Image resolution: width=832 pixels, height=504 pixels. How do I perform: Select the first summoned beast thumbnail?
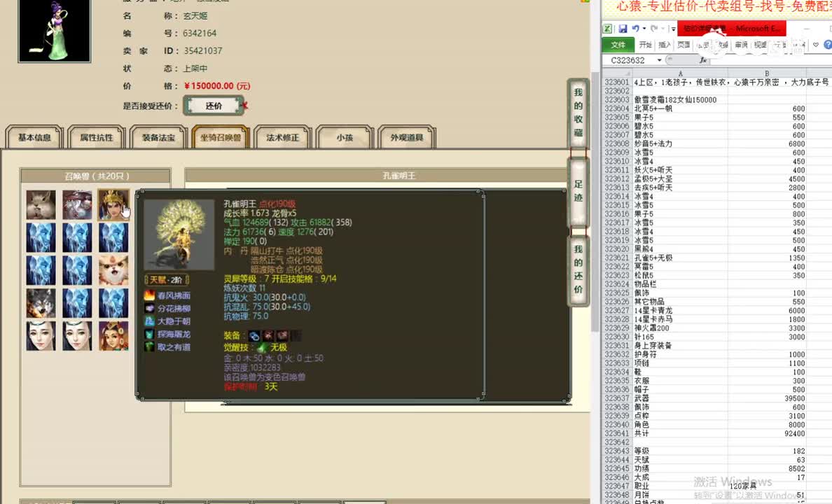40,204
